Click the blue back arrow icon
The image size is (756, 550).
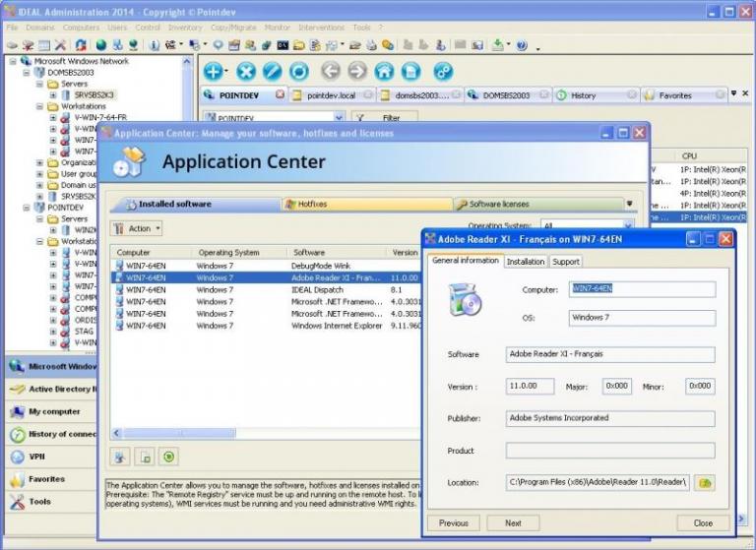coord(330,71)
